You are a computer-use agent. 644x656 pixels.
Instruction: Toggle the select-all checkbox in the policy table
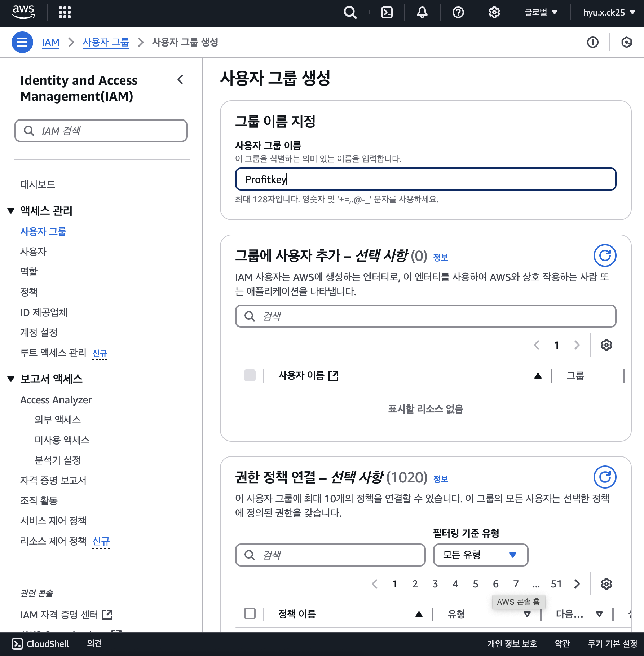250,613
